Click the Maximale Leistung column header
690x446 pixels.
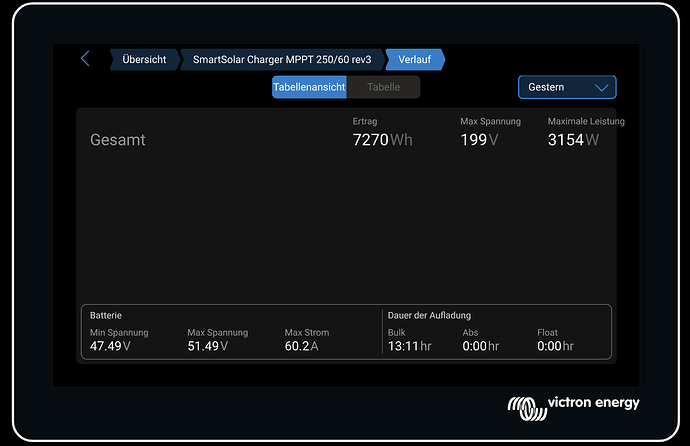click(x=586, y=121)
